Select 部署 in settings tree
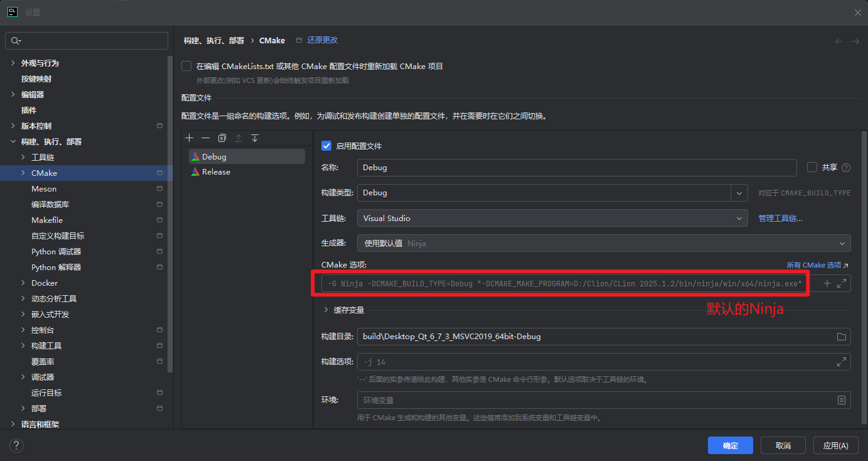 click(x=39, y=409)
